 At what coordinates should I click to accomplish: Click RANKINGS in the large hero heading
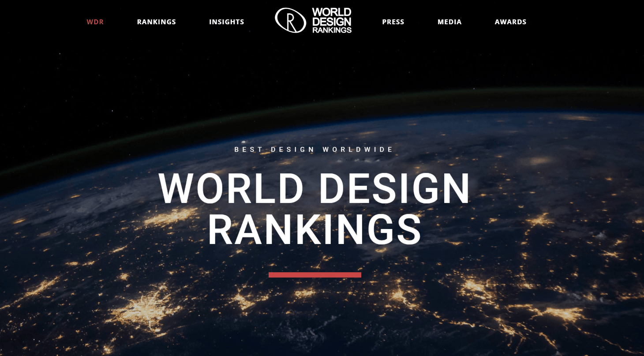click(x=314, y=231)
